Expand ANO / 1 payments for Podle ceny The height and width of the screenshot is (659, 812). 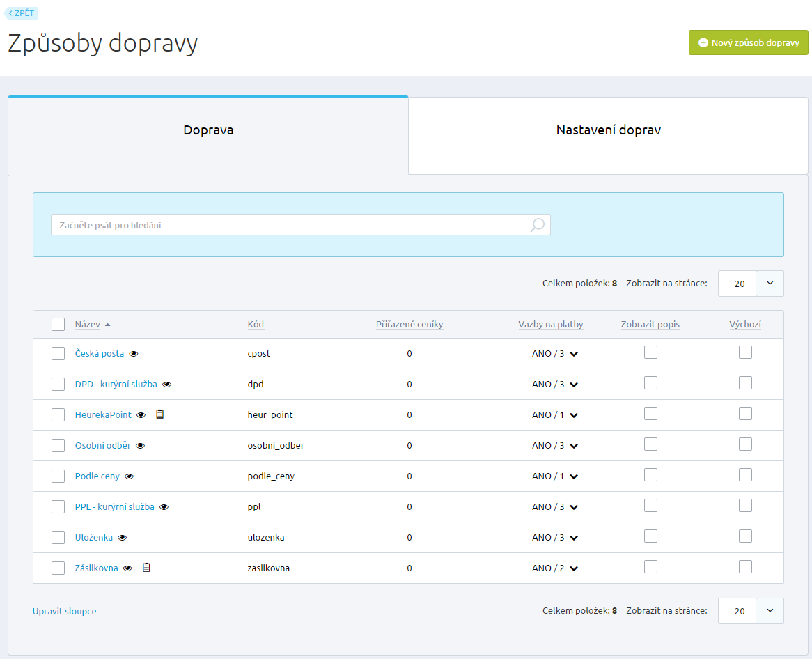[574, 476]
